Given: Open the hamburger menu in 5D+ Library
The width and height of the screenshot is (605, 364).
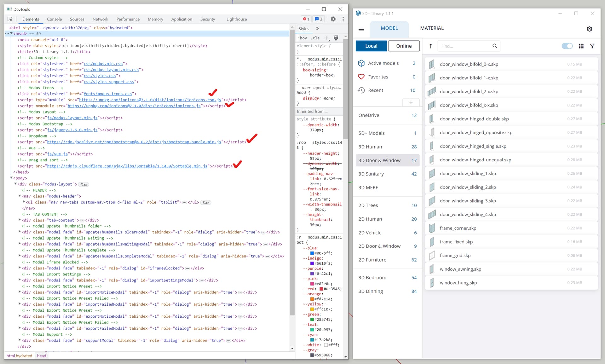Looking at the screenshot, I should [x=361, y=29].
